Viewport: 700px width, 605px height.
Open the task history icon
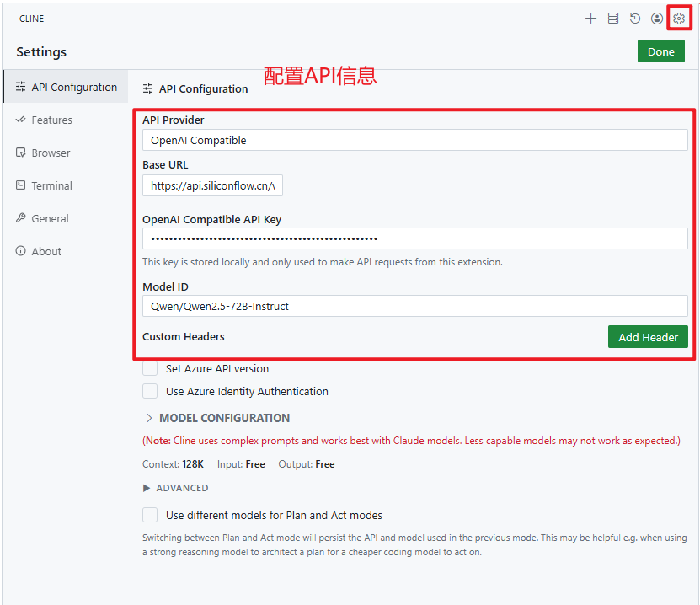[635, 19]
